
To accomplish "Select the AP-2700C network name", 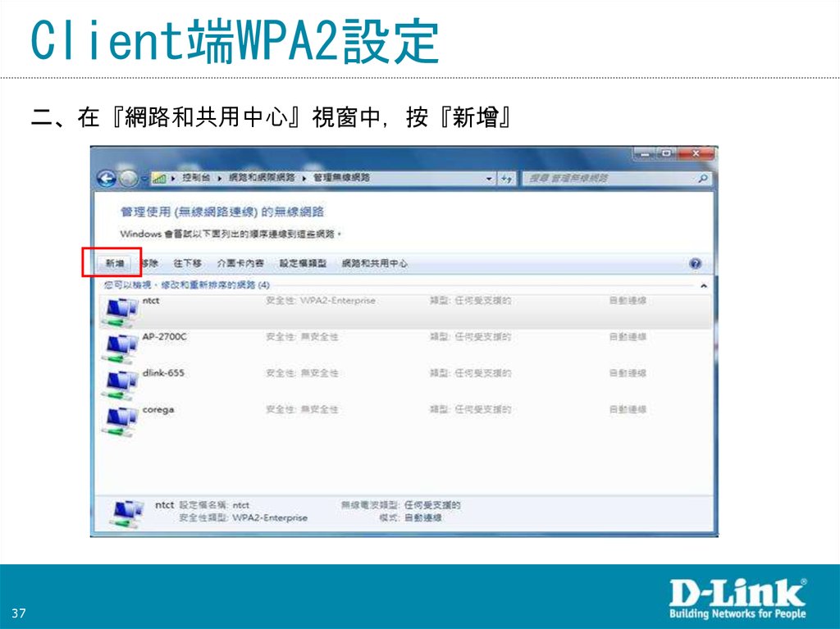I will click(164, 336).
